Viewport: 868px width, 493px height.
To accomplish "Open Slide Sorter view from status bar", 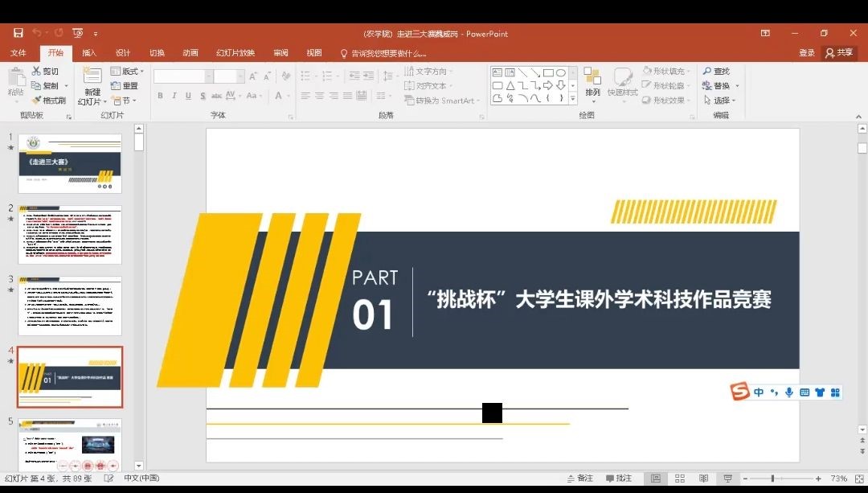I will click(x=680, y=479).
